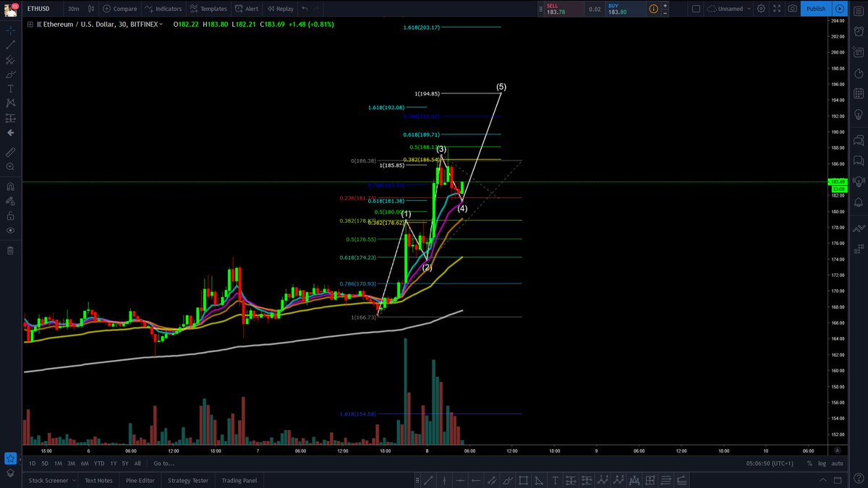Select the All time range
868x488 pixels.
(137, 463)
